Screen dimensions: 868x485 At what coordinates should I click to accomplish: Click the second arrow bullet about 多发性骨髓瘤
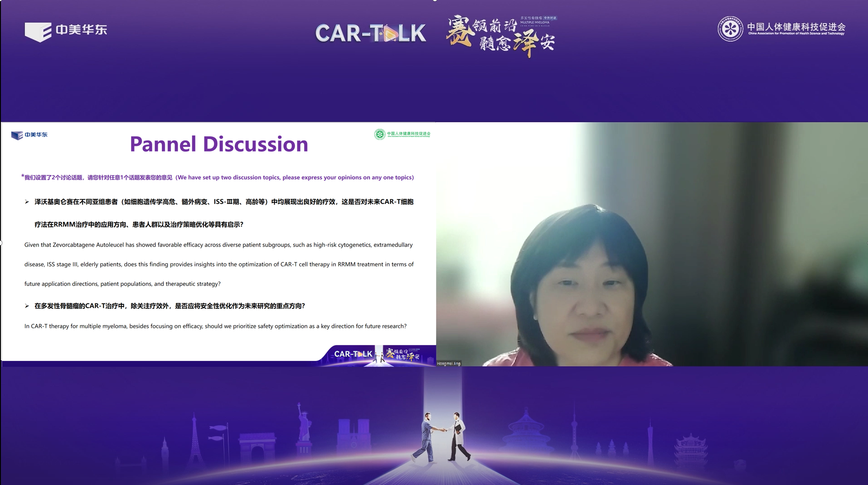(27, 306)
